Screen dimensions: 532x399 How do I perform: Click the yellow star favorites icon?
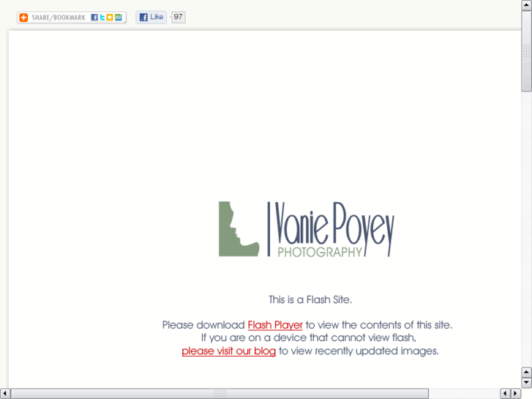tap(110, 18)
